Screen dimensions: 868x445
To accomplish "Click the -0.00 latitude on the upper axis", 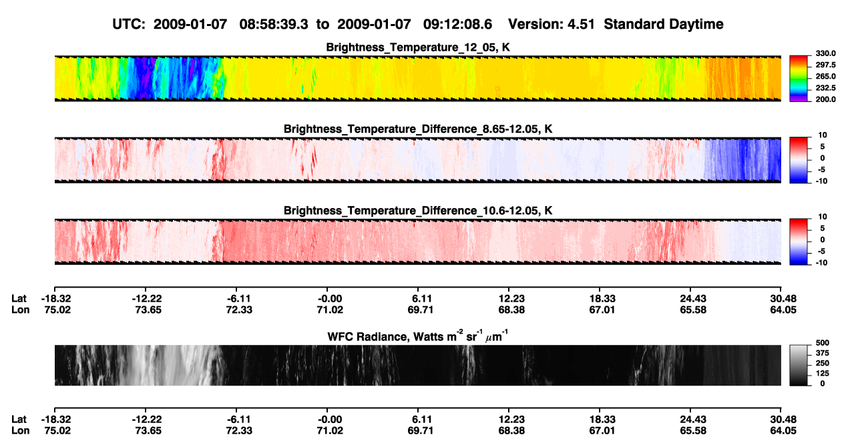I will click(327, 298).
